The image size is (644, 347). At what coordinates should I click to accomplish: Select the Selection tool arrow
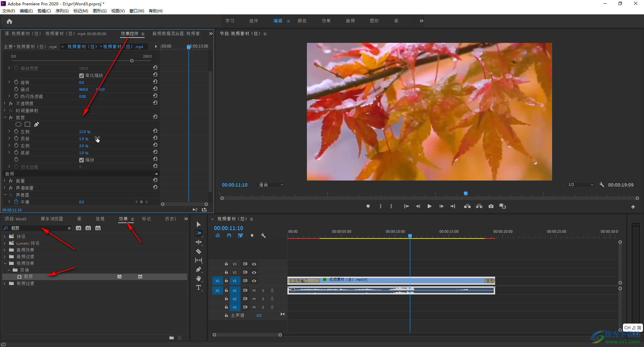[x=199, y=224]
